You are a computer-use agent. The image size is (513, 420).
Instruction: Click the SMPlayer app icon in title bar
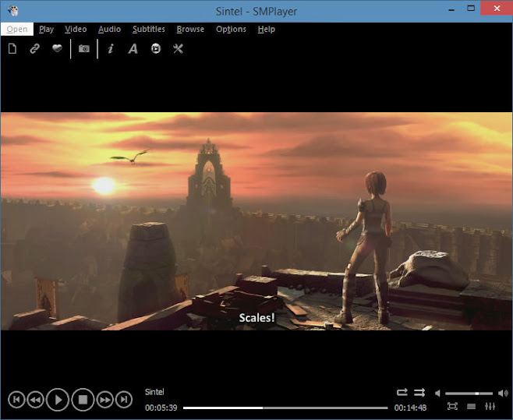click(x=12, y=11)
